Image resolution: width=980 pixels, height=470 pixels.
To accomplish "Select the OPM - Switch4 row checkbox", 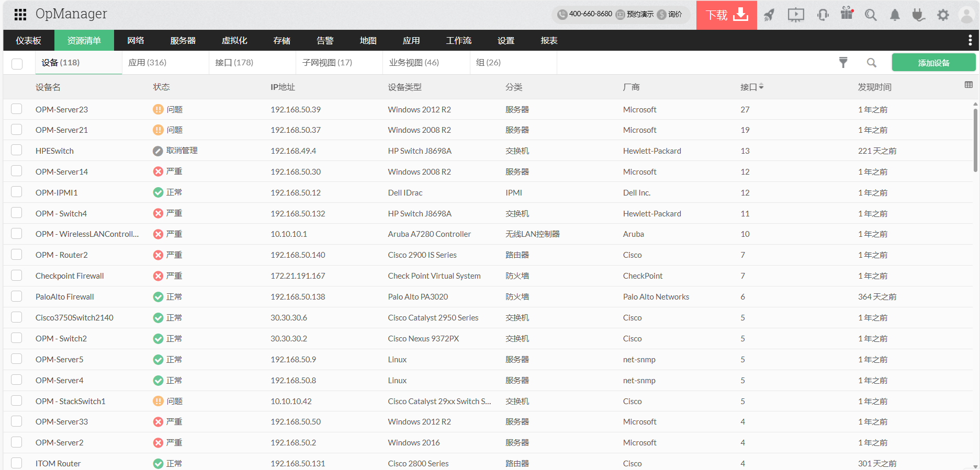I will (x=17, y=213).
